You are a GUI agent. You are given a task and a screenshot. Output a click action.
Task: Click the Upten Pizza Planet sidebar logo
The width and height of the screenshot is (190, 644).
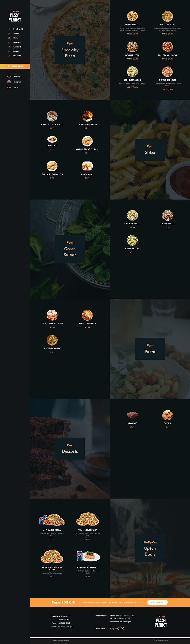click(x=15, y=16)
